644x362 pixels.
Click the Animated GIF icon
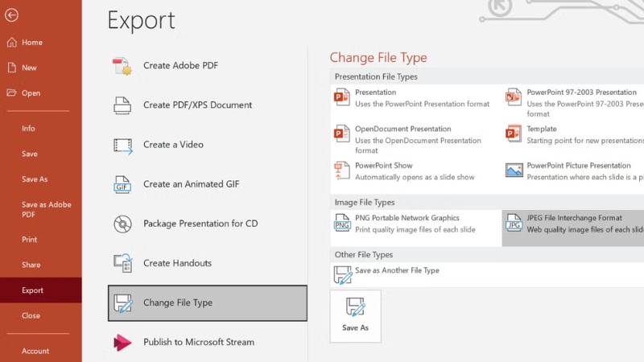click(122, 184)
